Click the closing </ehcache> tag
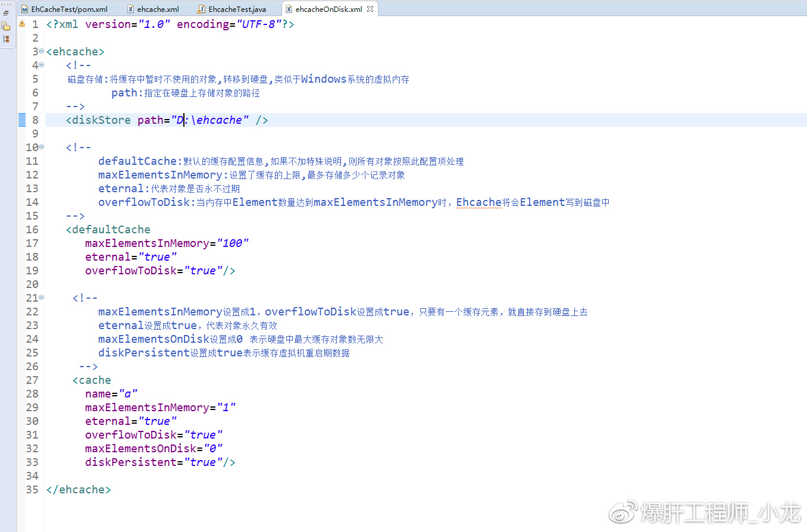The width and height of the screenshot is (807, 532). [79, 490]
